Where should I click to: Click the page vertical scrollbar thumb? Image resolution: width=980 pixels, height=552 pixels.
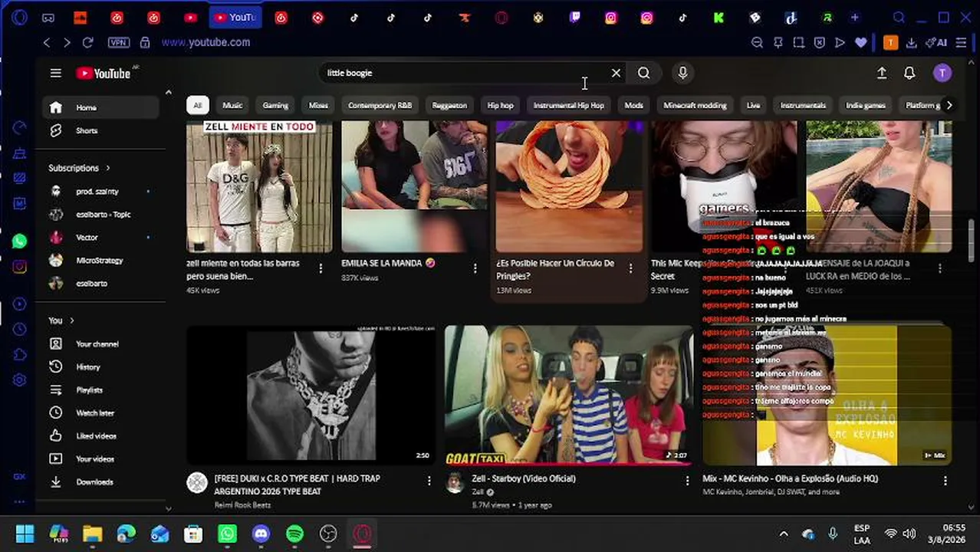[x=972, y=240]
